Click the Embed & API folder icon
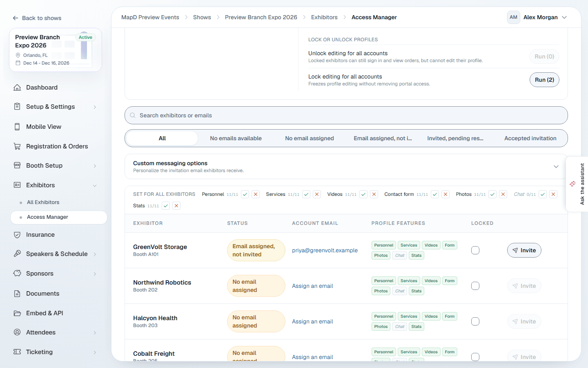This screenshot has height=368, width=588. [x=17, y=313]
